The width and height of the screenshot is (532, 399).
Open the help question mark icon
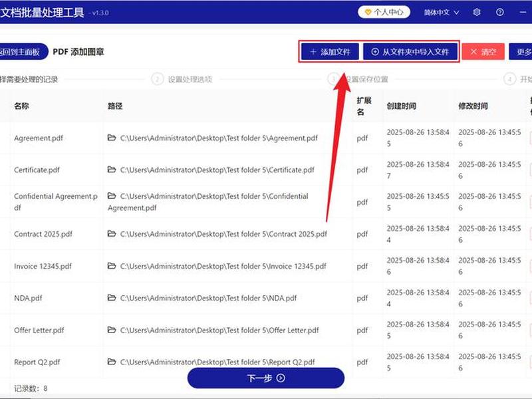pos(500,13)
